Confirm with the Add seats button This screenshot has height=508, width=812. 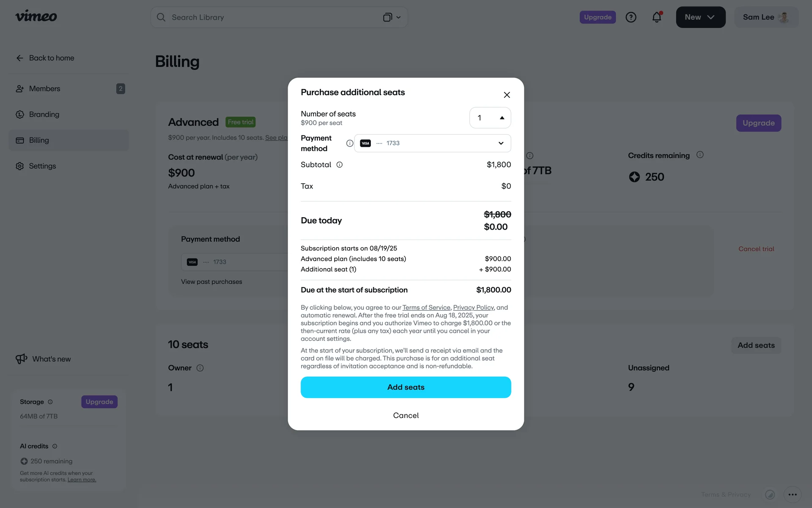(406, 387)
